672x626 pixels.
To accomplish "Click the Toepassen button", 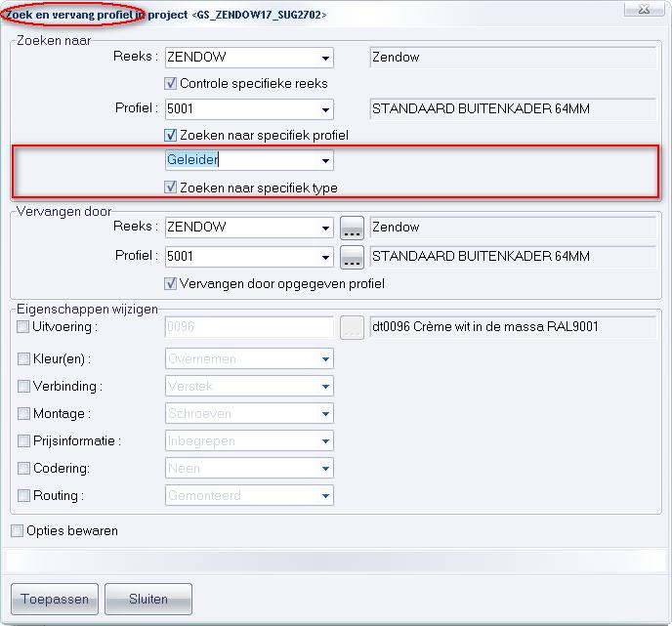I will pyautogui.click(x=55, y=599).
